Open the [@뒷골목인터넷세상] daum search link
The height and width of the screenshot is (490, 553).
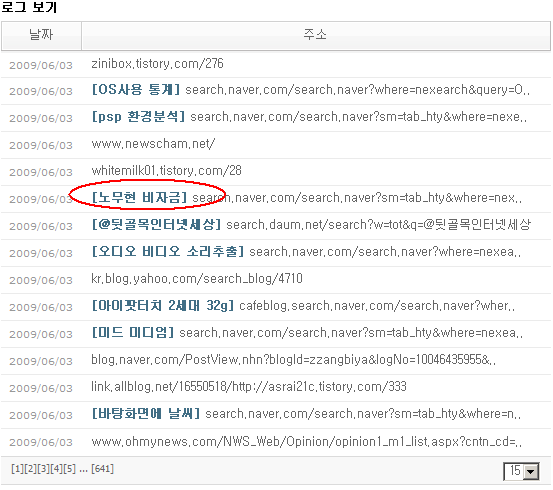coord(156,225)
